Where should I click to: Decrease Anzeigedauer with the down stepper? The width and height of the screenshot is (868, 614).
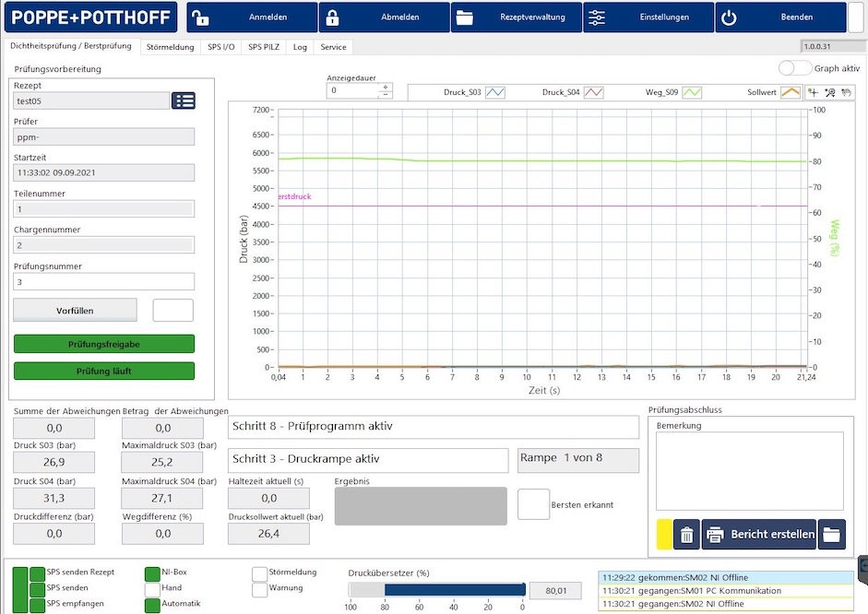pyautogui.click(x=386, y=95)
